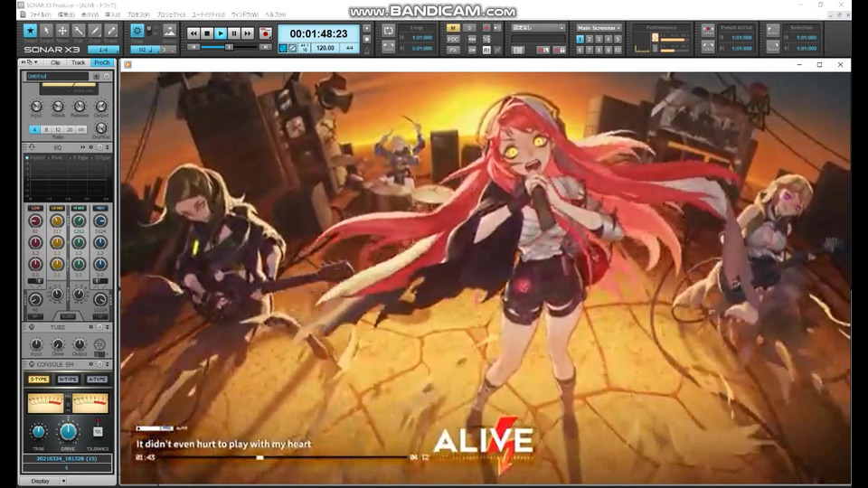
Task: Toggle the global Solo (S) button
Action: (469, 28)
